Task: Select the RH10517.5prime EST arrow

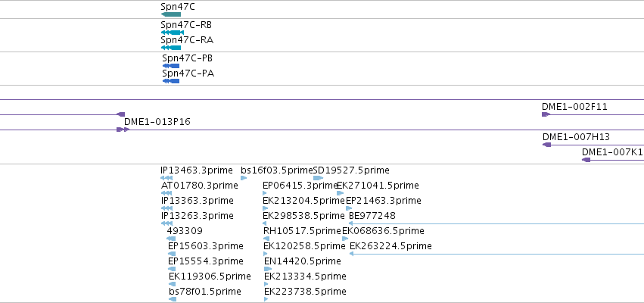Action: pyautogui.click(x=266, y=239)
